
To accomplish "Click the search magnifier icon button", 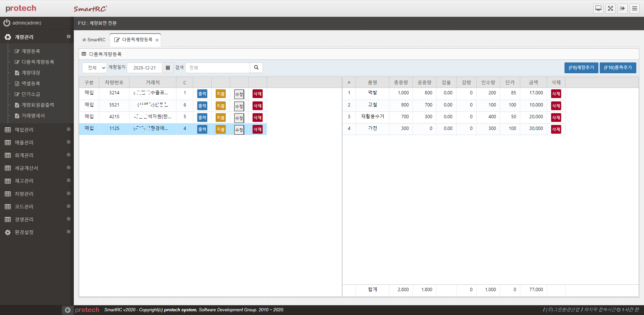I will 256,67.
